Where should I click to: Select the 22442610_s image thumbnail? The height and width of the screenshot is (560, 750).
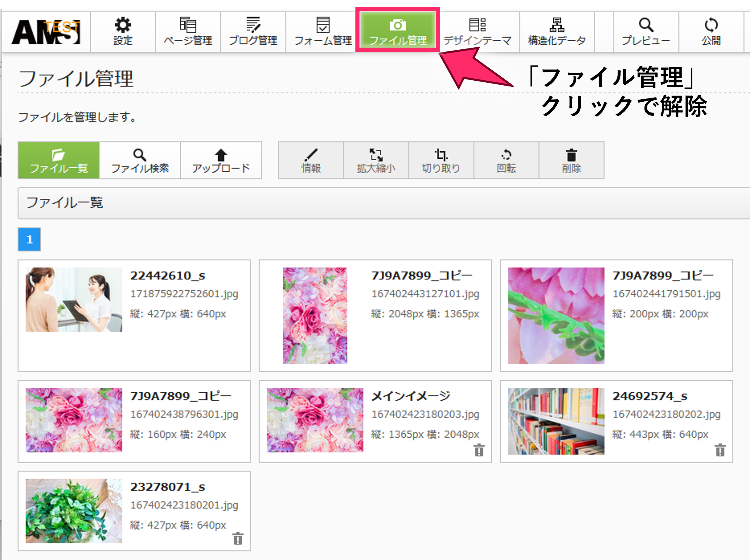pyautogui.click(x=74, y=299)
